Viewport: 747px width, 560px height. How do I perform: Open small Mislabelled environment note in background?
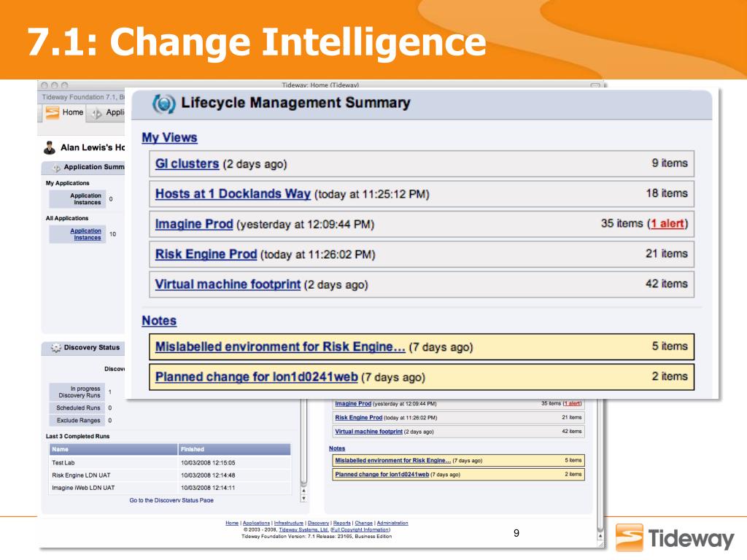coord(392,461)
